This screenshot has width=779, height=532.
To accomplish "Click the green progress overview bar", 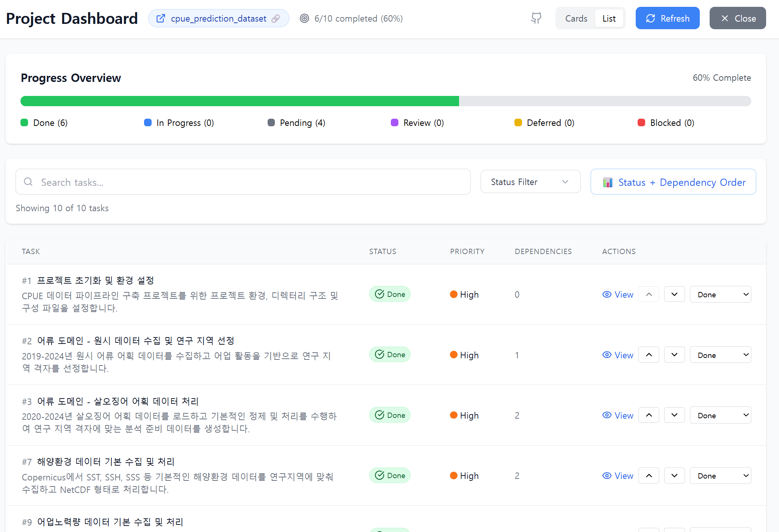I will 240,101.
